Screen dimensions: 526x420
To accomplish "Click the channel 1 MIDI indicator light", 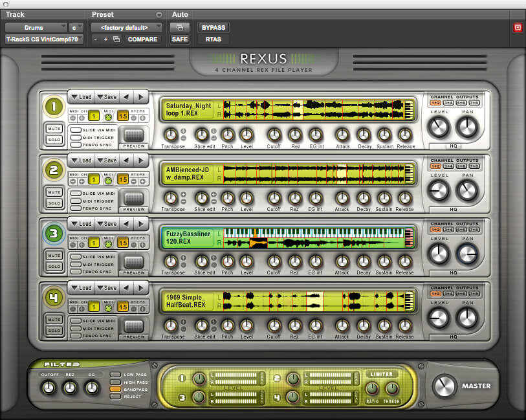I will point(108,117).
